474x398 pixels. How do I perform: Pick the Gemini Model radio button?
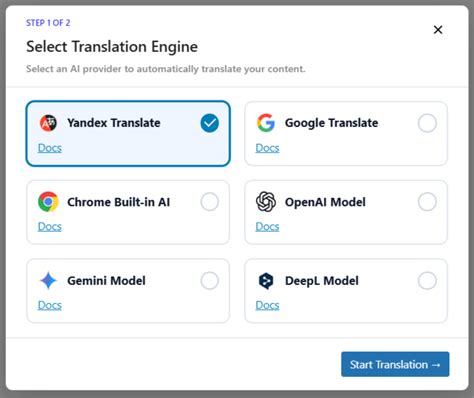tap(210, 281)
